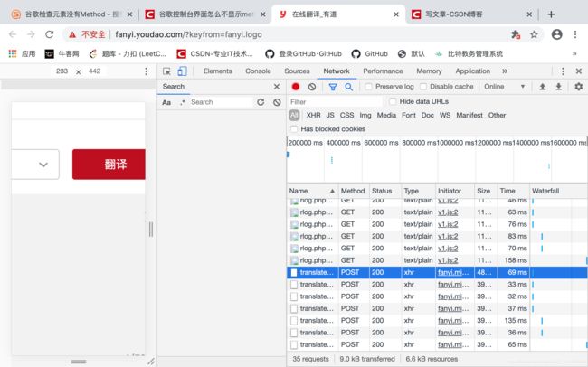Viewport: 588px width, 367px height.
Task: Expand the language dropdown on Youdao page
Action: tap(43, 165)
